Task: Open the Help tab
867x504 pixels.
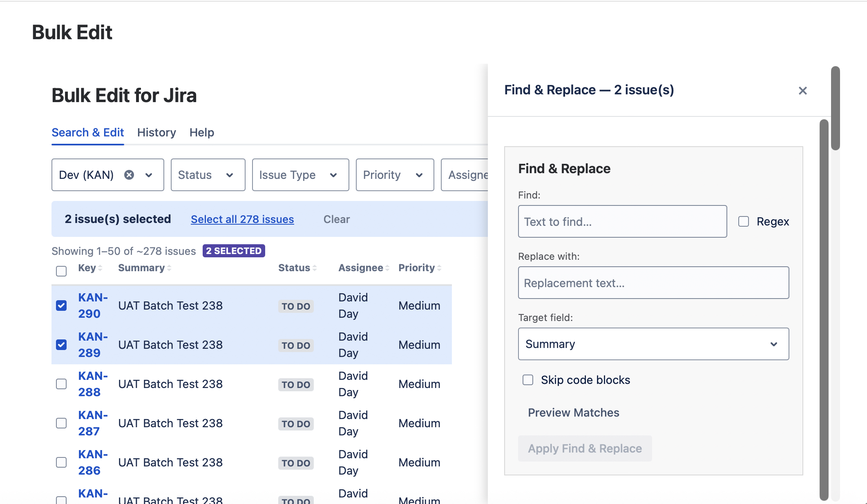Action: [202, 133]
